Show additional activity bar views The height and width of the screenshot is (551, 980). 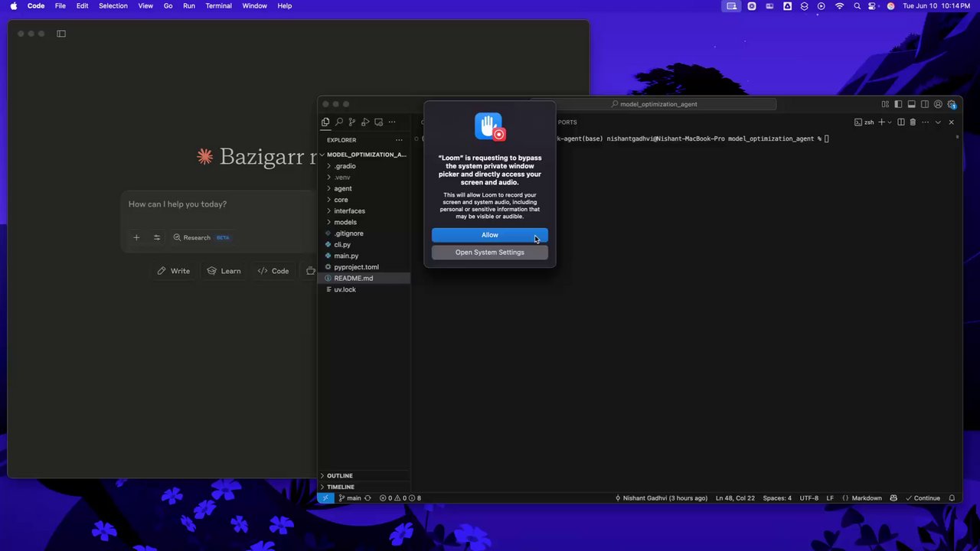(392, 122)
